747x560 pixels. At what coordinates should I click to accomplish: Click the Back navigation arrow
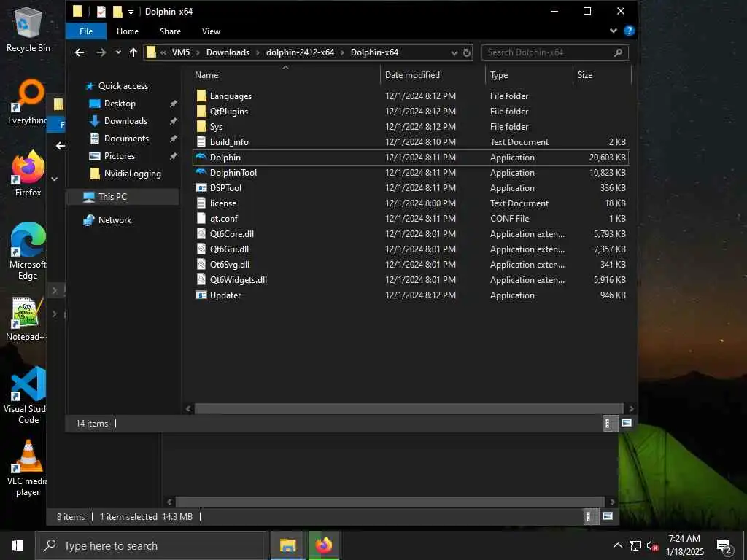[80, 52]
